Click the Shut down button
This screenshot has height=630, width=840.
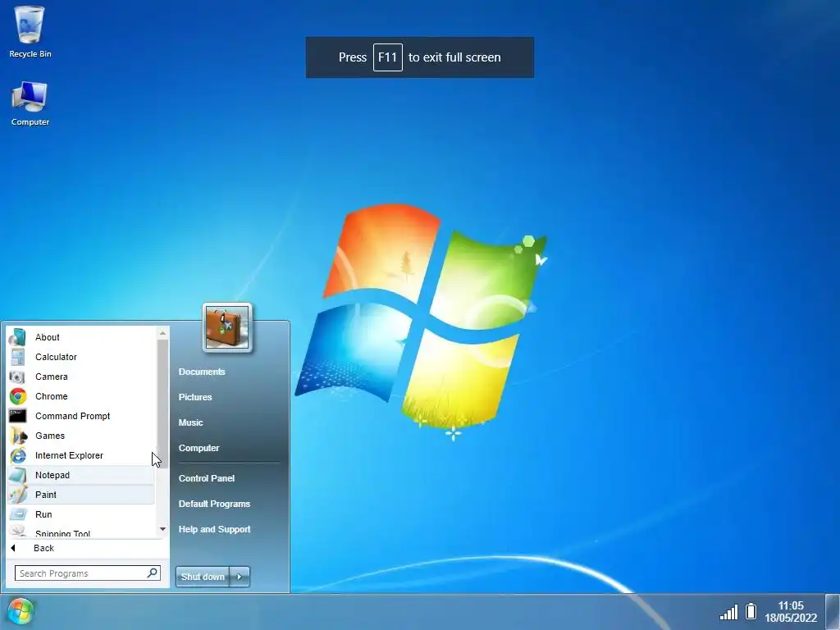pyautogui.click(x=203, y=577)
